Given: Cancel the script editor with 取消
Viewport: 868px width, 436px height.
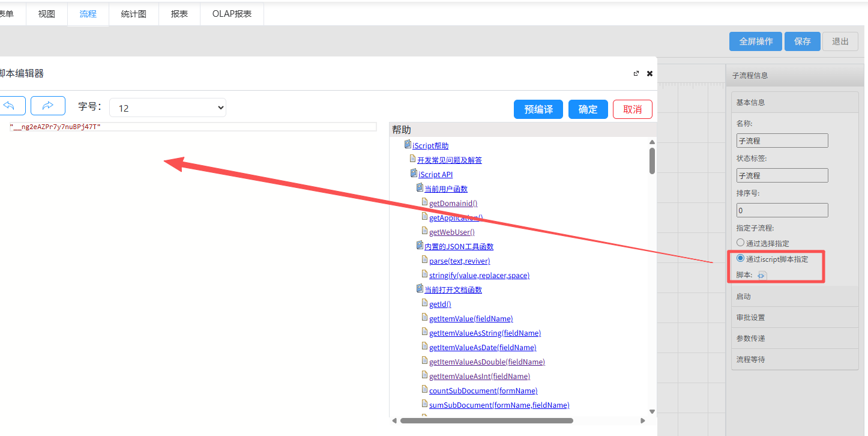Looking at the screenshot, I should pos(633,109).
